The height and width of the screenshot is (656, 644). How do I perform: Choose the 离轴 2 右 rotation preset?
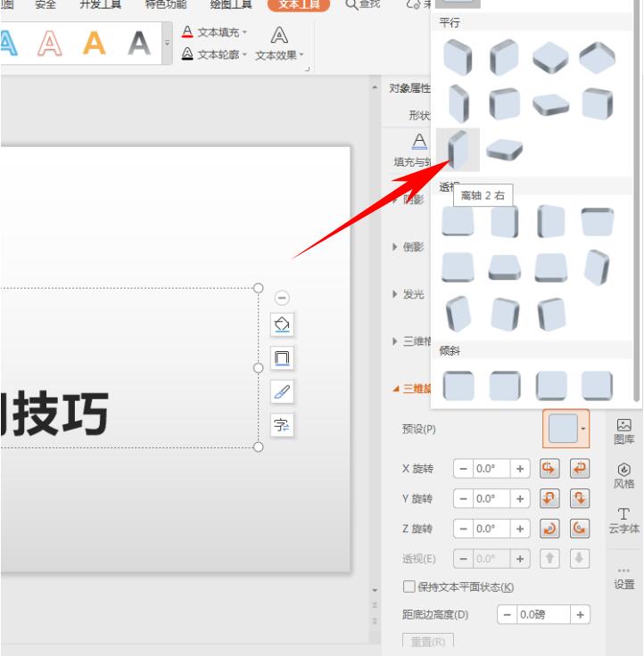point(458,150)
